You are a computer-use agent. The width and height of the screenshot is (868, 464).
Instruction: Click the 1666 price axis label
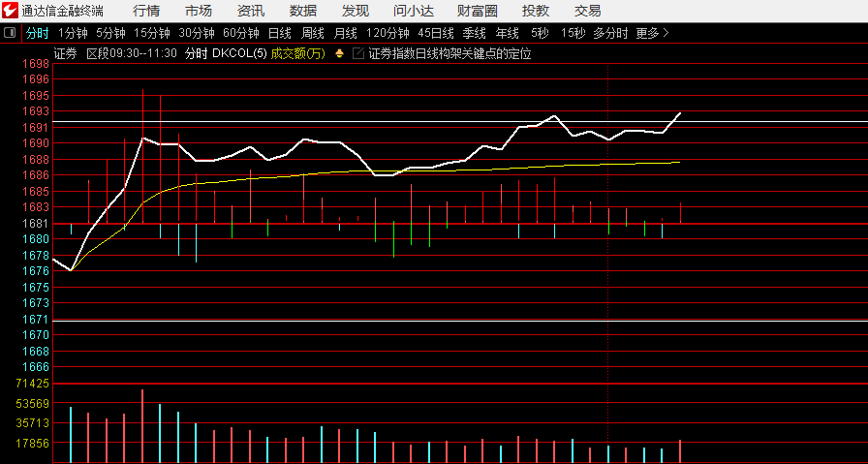tap(36, 366)
